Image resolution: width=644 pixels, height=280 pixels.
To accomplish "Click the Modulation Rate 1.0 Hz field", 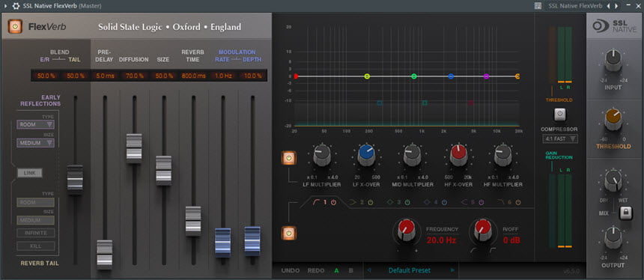I will tap(222, 76).
